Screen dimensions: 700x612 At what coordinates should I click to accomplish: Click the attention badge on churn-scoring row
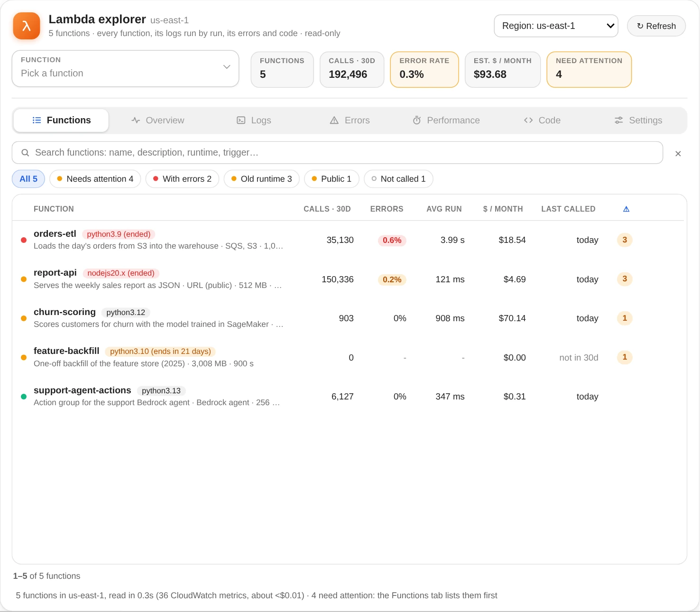tap(625, 318)
